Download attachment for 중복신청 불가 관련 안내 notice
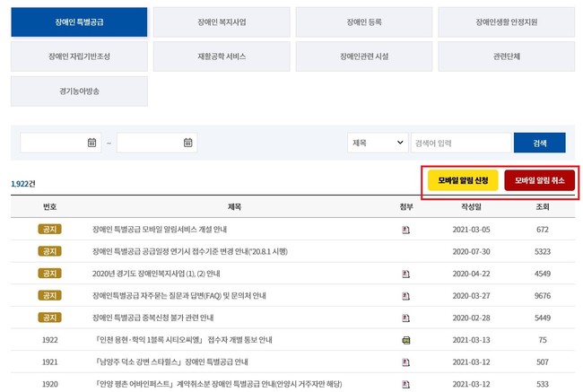 (x=405, y=318)
